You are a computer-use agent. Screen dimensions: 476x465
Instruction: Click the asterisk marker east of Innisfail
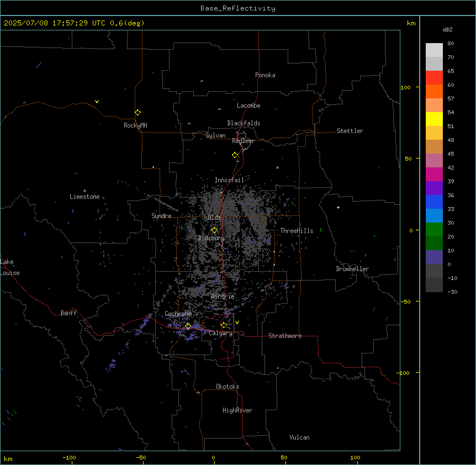coord(277,168)
